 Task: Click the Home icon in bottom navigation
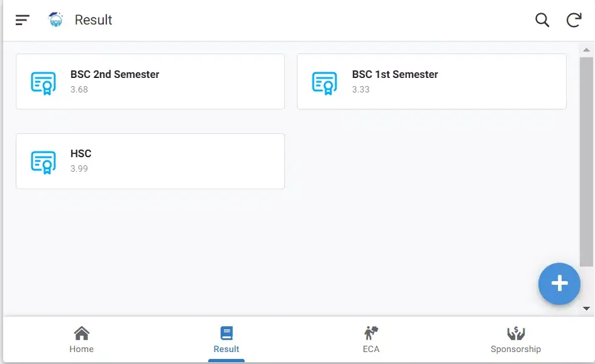pos(81,331)
